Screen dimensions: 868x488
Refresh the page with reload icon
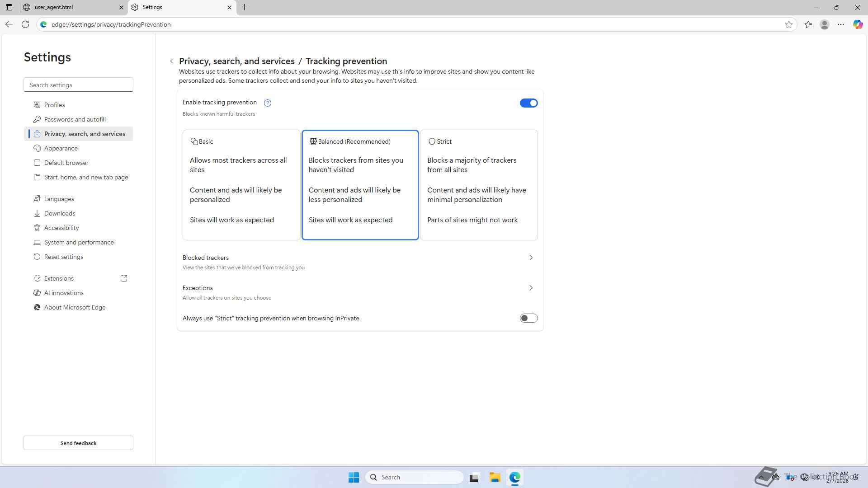point(25,24)
